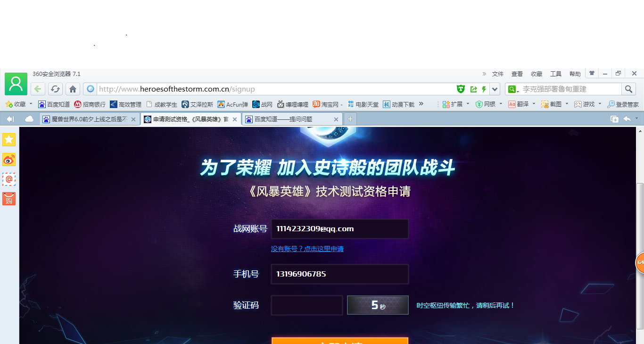Image resolution: width=644 pixels, height=344 pixels.
Task: Open the 登录管家 login manager
Action: pos(623,104)
